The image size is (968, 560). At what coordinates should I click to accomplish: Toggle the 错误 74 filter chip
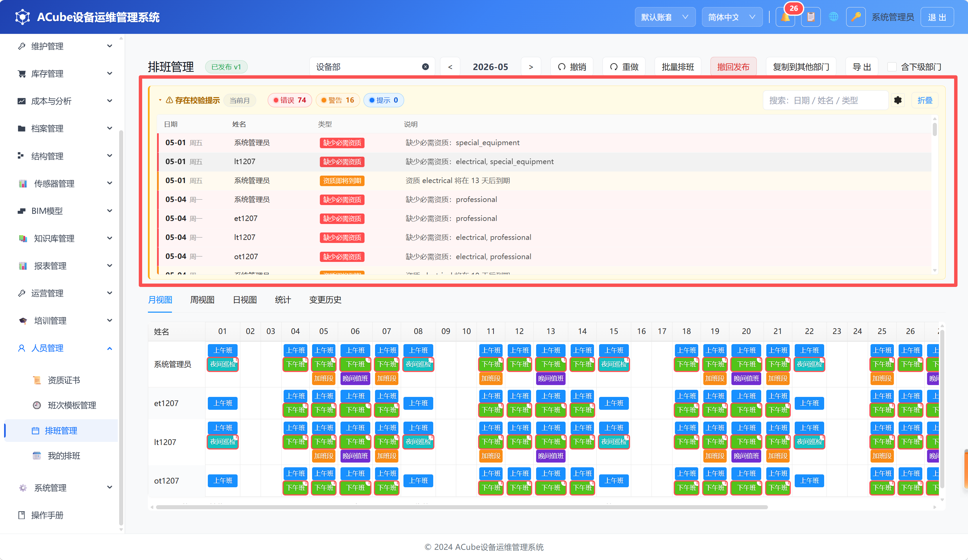tap(290, 100)
